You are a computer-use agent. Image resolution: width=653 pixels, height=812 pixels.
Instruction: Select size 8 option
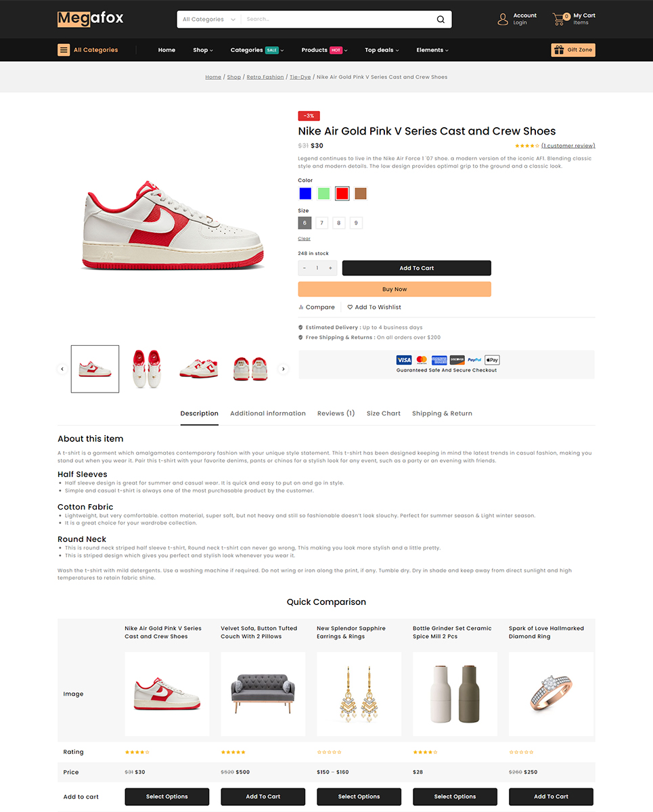pyautogui.click(x=339, y=223)
